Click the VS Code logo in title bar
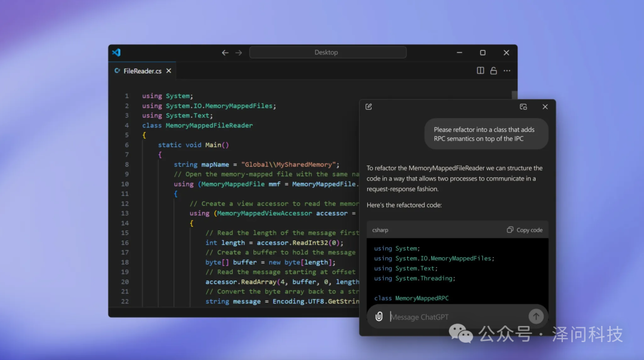The height and width of the screenshot is (360, 644). click(x=116, y=53)
